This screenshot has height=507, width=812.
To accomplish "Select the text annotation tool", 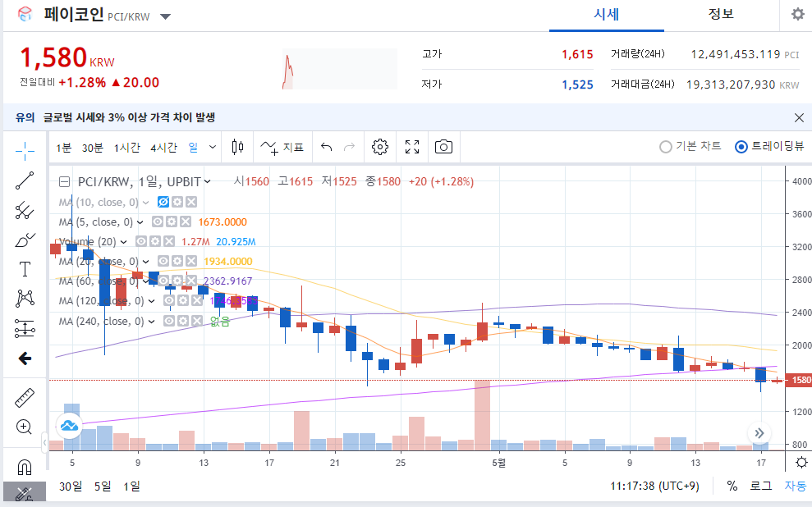I will click(25, 269).
